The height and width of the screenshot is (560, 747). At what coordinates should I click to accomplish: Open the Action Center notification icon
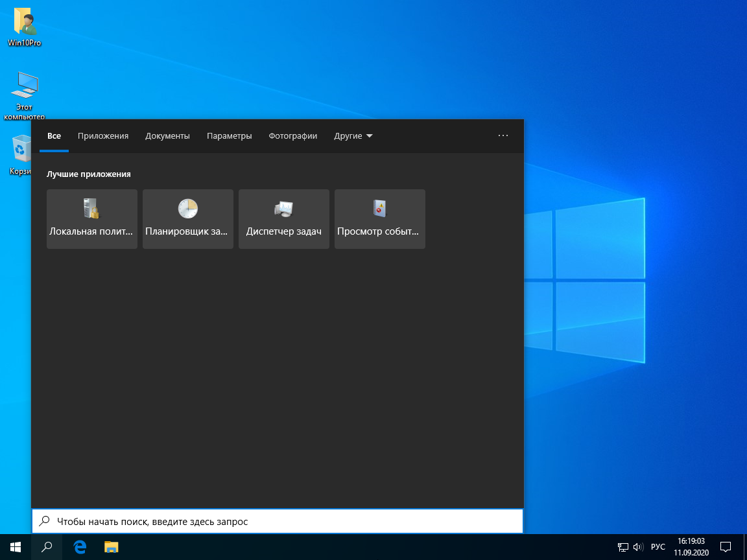726,546
